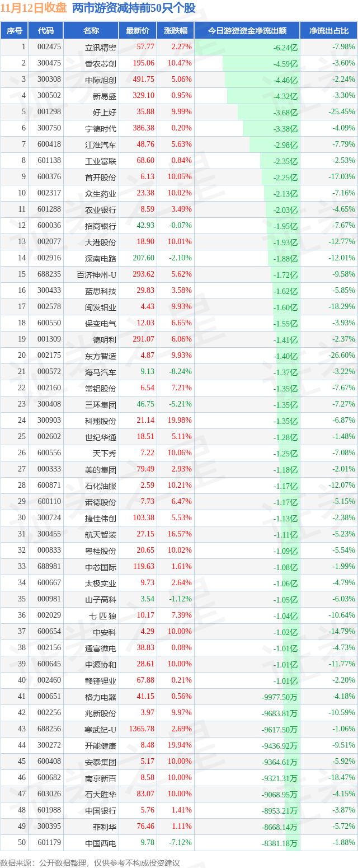358x868 pixels.
Task: Select stock name 工业富联
Action: [x=101, y=161]
